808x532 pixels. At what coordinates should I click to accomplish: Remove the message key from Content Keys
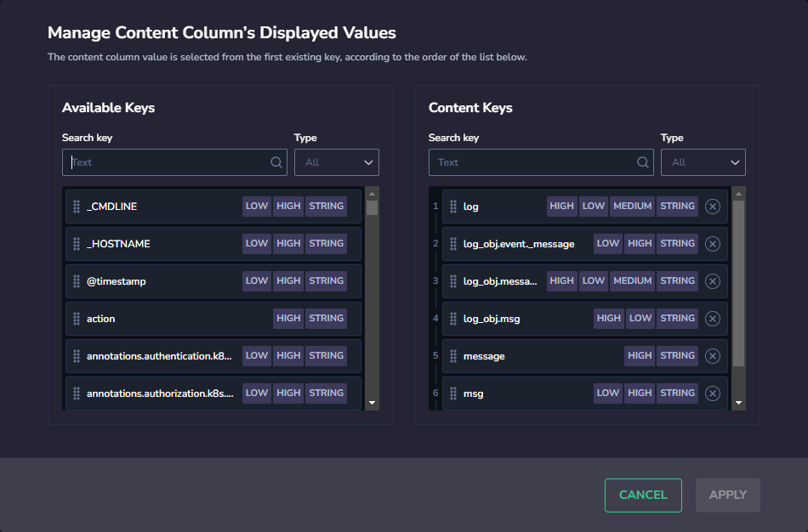[713, 356]
